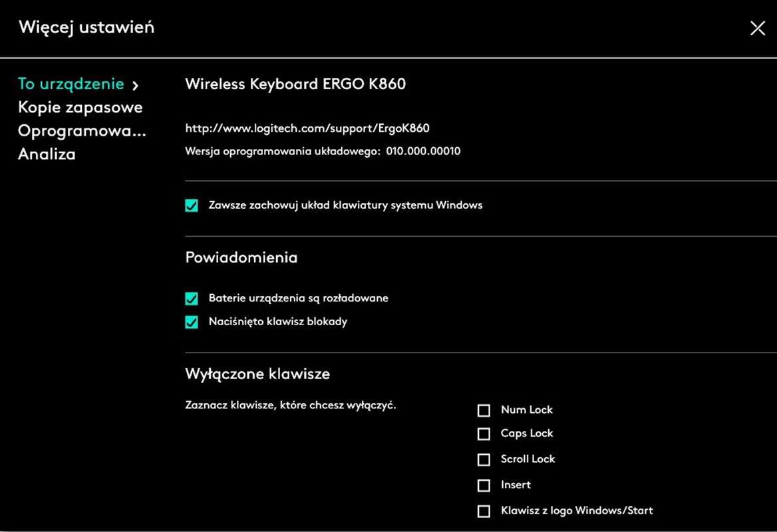
Task: Untick Naciśnięto klawisz blokady notification
Action: click(192, 322)
